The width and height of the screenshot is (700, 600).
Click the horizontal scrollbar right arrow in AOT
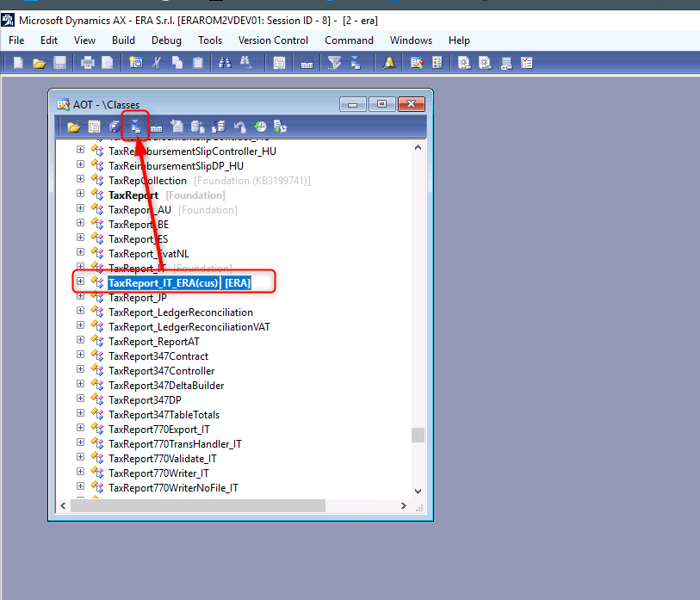404,506
